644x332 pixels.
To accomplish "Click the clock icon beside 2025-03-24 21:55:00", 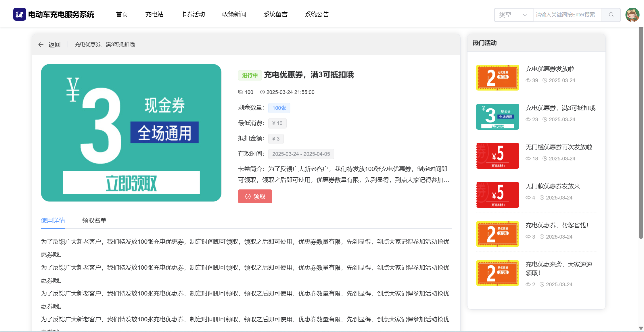I will click(262, 92).
